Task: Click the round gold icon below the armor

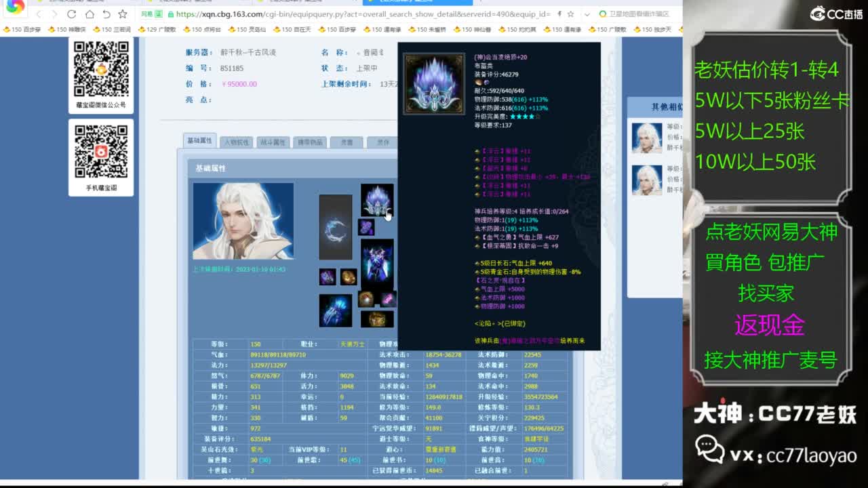Action: 366,299
